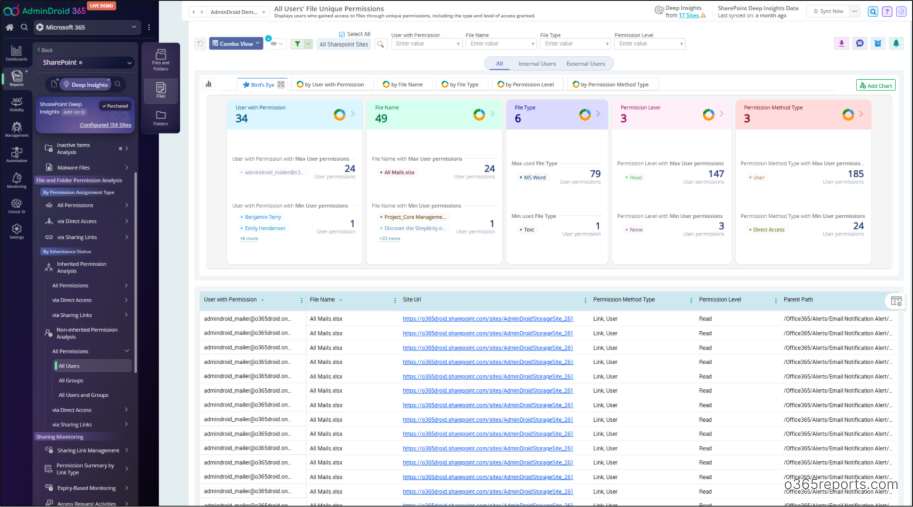Switch to Internal Users tab
This screenshot has width=913, height=507.
coord(537,64)
